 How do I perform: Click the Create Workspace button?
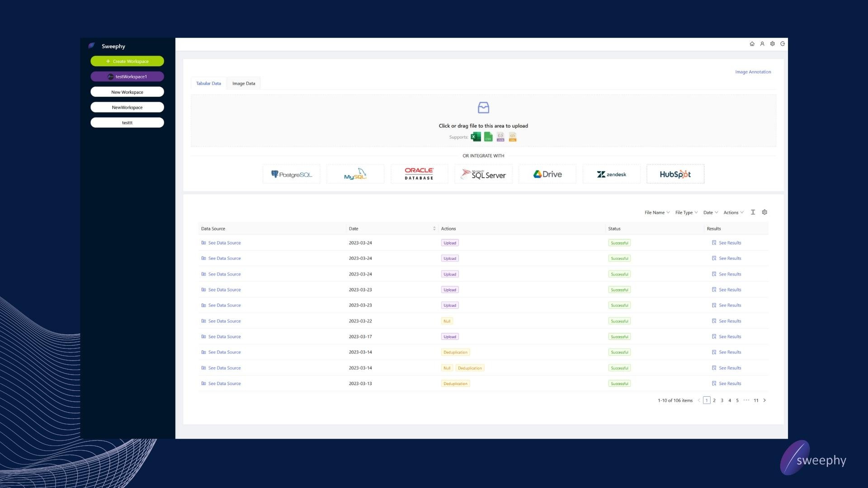(127, 61)
